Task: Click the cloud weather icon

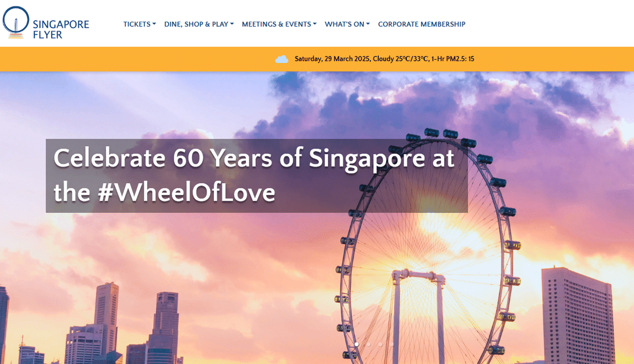Action: pos(282,59)
